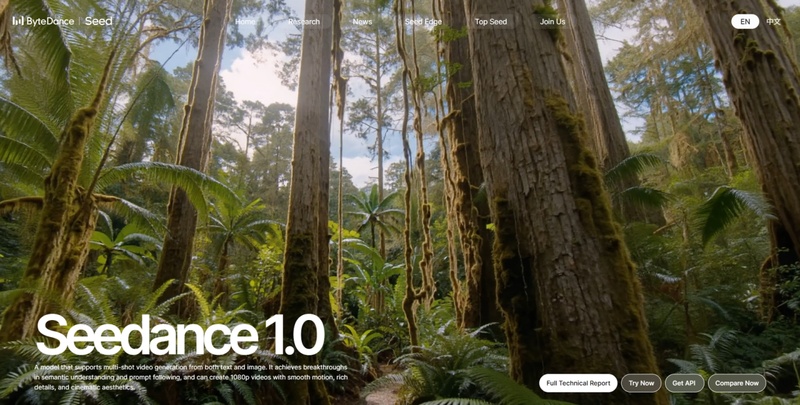Viewport: 800px width, 405px height.
Task: Select EN language option
Action: (x=745, y=21)
